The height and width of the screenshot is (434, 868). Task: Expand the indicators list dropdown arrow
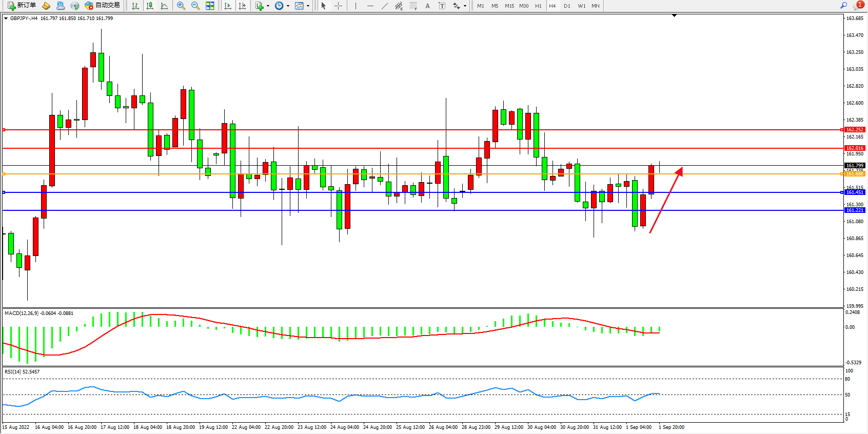pos(268,6)
